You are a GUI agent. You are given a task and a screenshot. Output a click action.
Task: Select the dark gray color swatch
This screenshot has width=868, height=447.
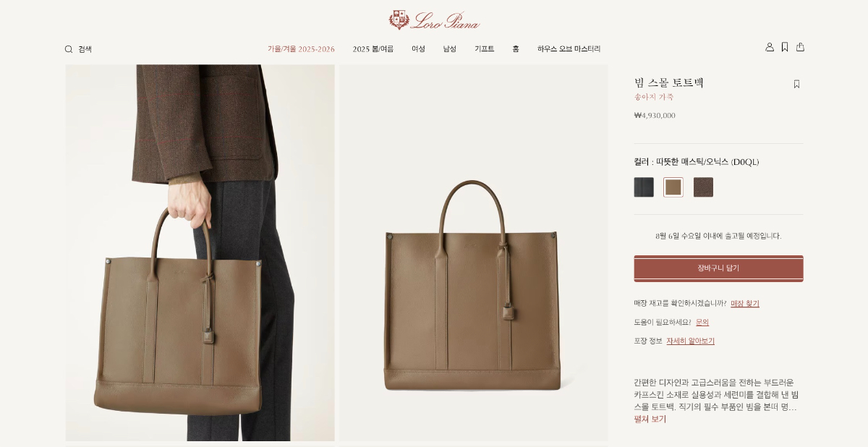click(x=644, y=187)
